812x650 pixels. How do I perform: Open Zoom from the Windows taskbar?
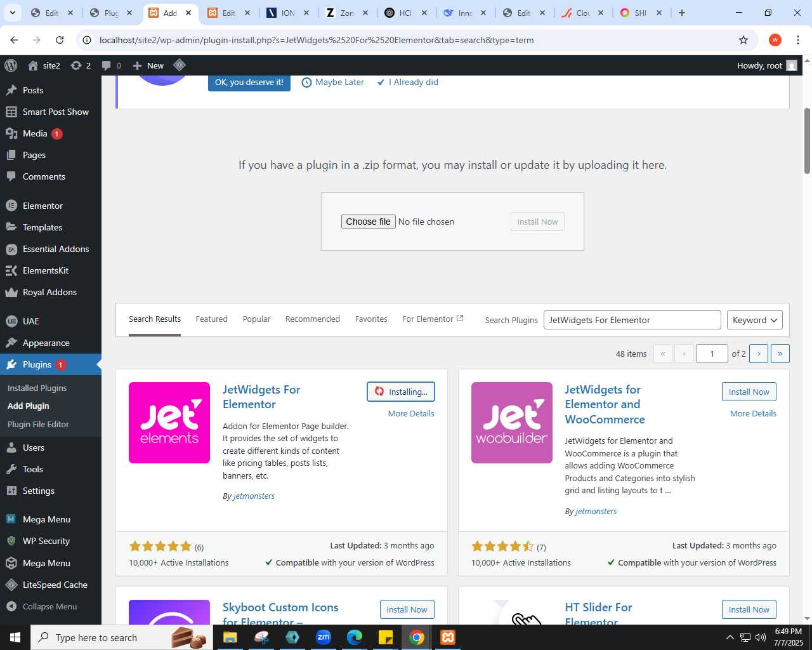324,637
